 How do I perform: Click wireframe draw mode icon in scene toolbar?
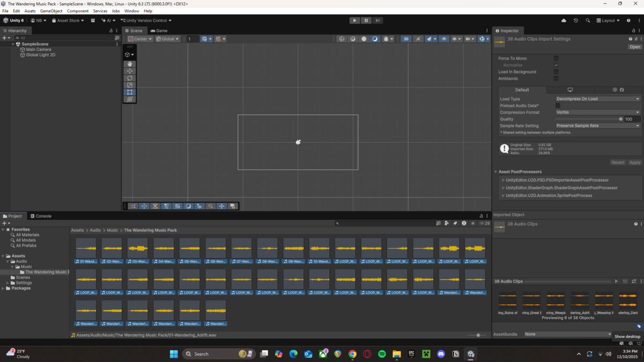pos(341,39)
